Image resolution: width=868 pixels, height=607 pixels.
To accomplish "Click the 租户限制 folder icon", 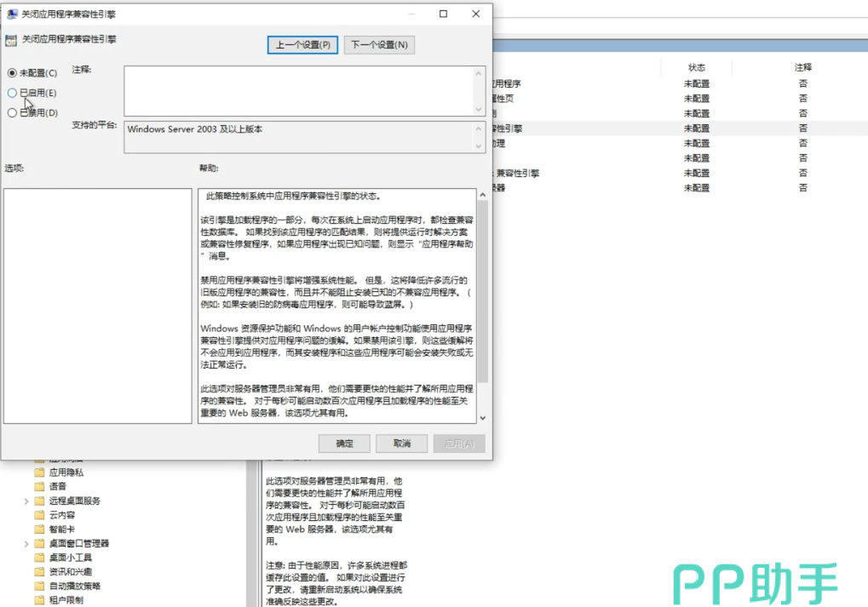I will click(x=38, y=600).
